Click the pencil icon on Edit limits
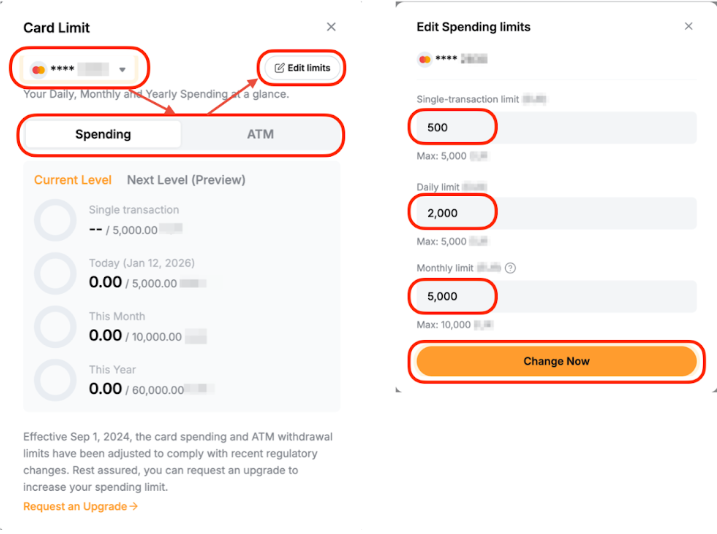The height and width of the screenshot is (534, 717). point(279,68)
